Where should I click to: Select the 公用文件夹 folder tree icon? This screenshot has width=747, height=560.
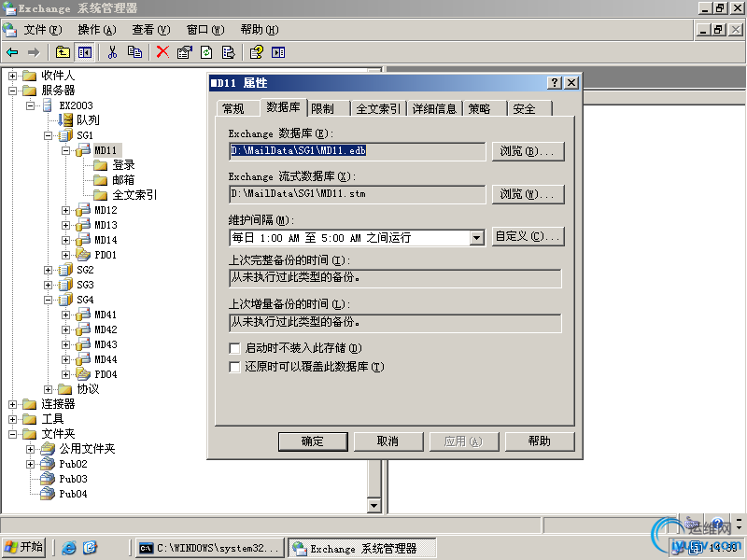coord(48,449)
